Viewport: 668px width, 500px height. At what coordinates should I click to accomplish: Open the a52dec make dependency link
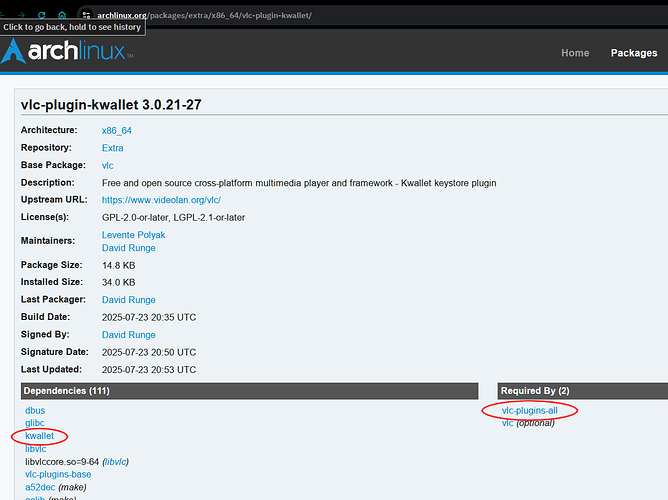point(43,487)
